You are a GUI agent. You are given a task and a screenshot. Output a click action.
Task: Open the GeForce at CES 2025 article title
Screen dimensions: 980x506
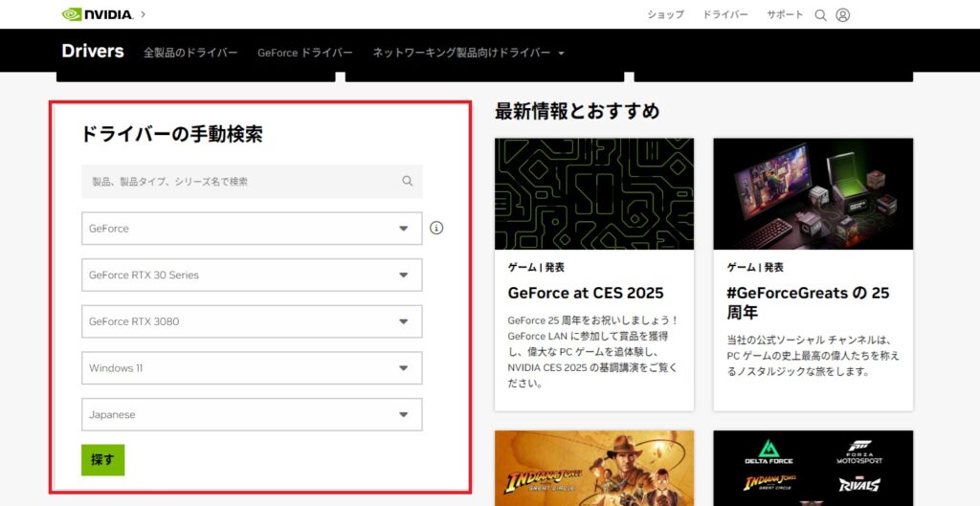586,293
